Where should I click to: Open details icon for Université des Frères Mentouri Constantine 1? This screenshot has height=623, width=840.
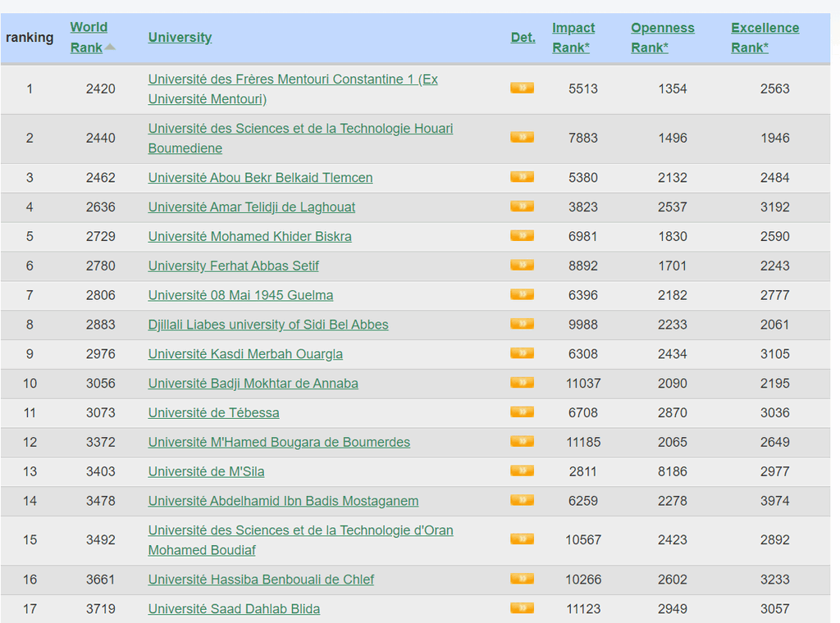click(x=522, y=88)
